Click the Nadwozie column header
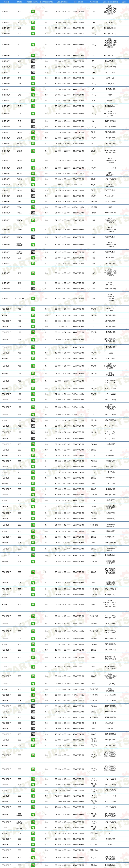The height and width of the screenshot is (868, 129). 94,2
